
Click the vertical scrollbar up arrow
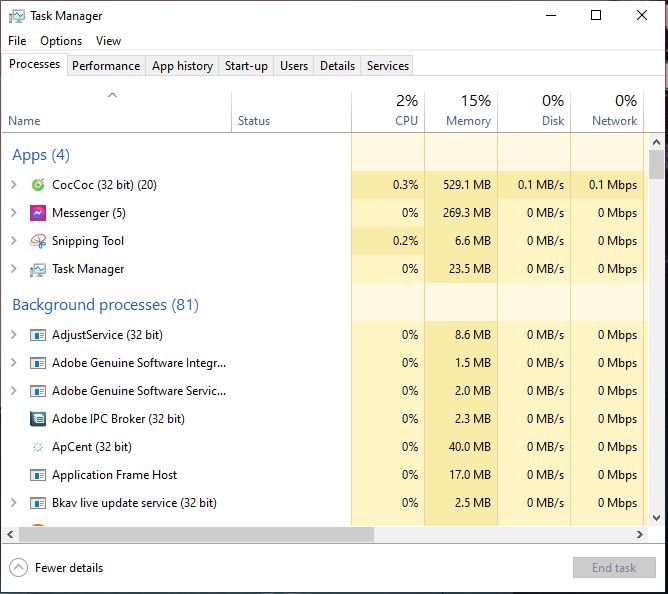(x=656, y=142)
